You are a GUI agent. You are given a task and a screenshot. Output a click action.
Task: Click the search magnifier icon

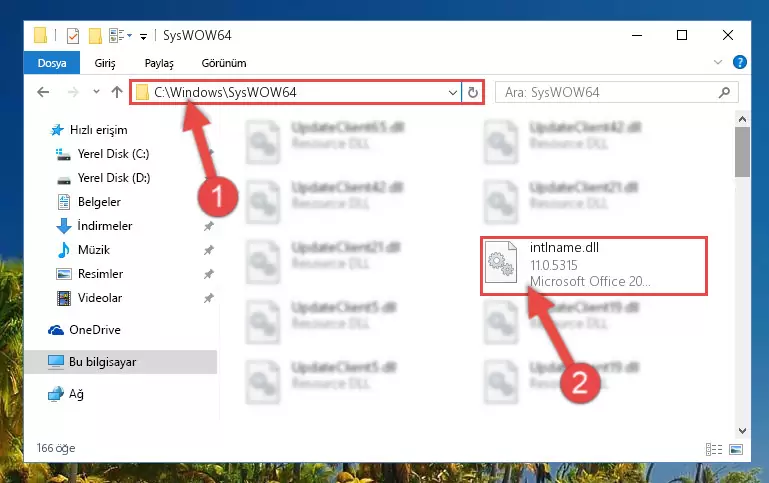click(x=724, y=92)
